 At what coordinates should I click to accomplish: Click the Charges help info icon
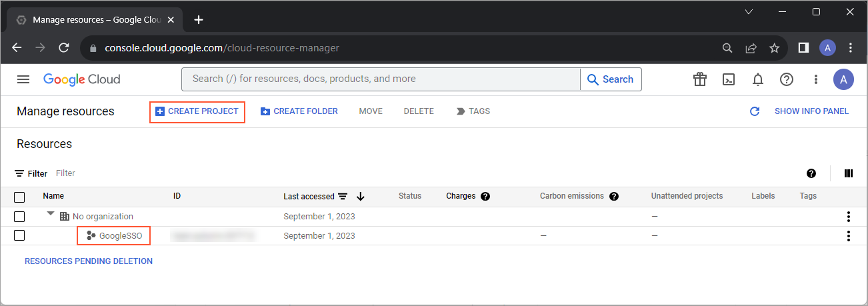point(485,196)
